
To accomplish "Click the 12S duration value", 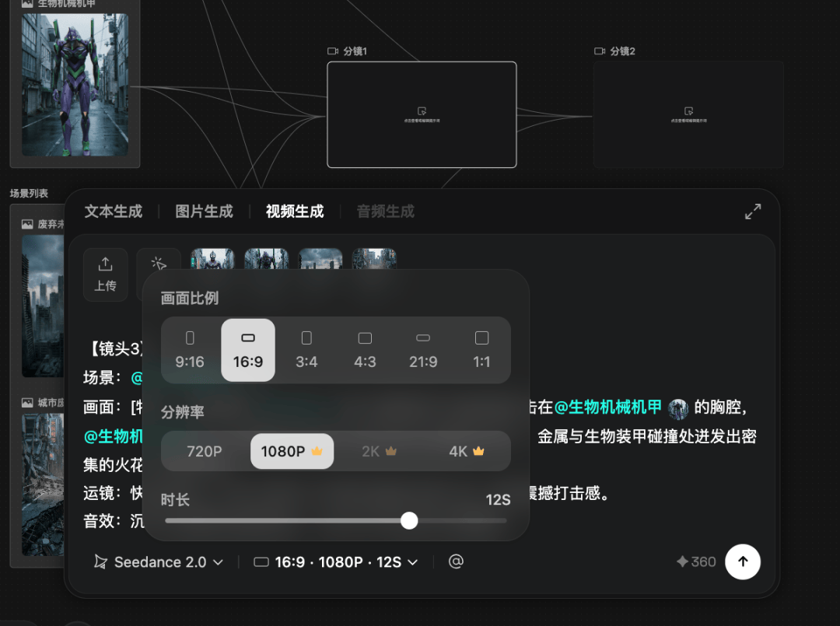I will pos(498,499).
